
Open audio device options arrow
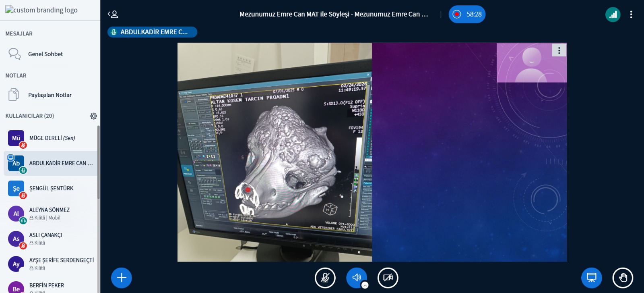coord(365,285)
